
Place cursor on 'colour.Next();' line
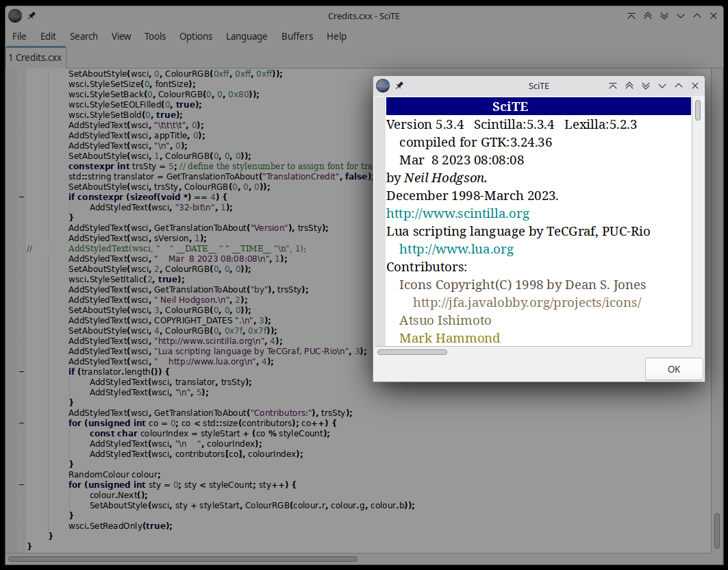(x=118, y=495)
